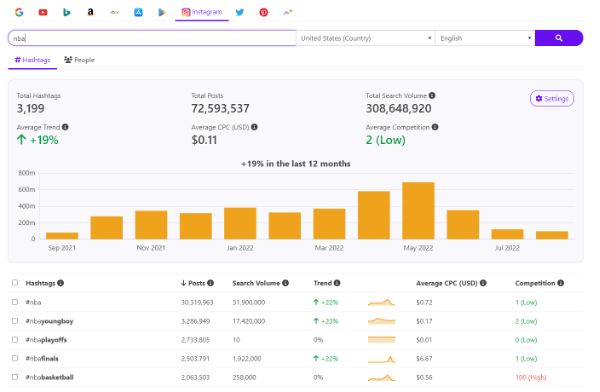Check the #nbayoungboy row checkbox
600x392 pixels.
[x=15, y=321]
